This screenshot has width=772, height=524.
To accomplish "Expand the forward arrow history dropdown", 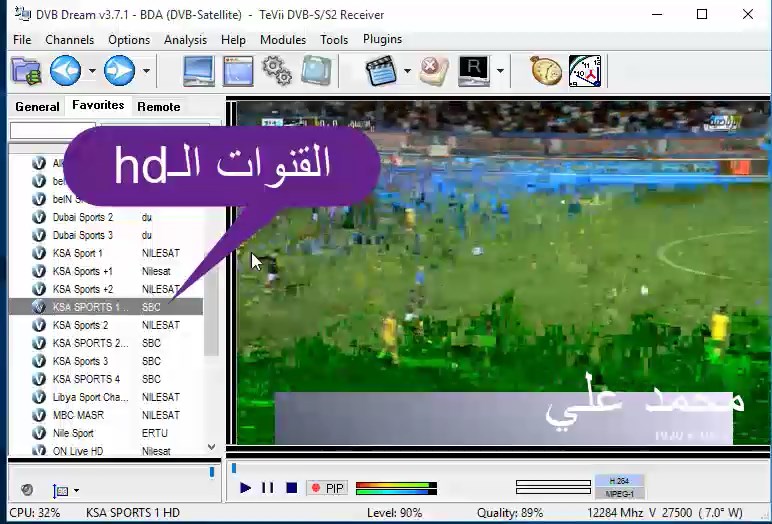I will tap(146, 71).
